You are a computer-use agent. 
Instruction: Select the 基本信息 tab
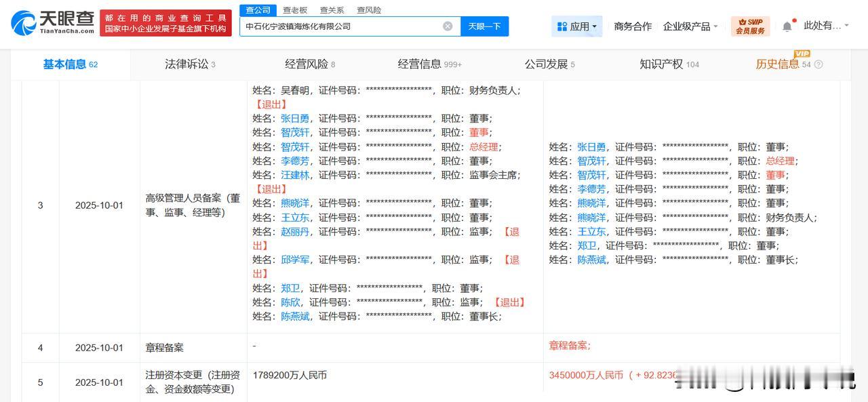click(71, 64)
